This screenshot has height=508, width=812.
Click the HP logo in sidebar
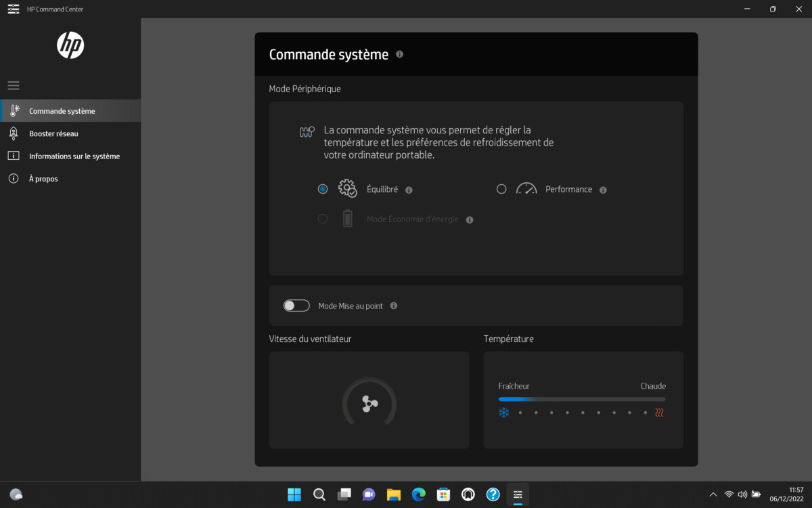coord(70,45)
